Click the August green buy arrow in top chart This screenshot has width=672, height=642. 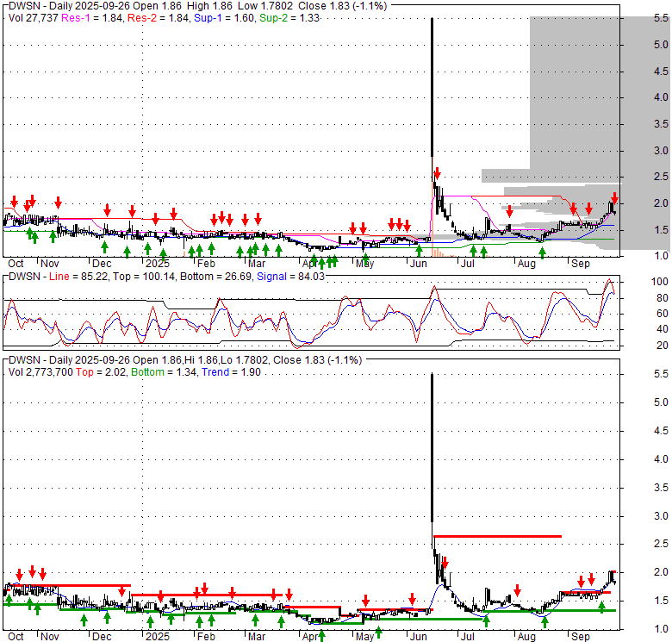pos(542,252)
